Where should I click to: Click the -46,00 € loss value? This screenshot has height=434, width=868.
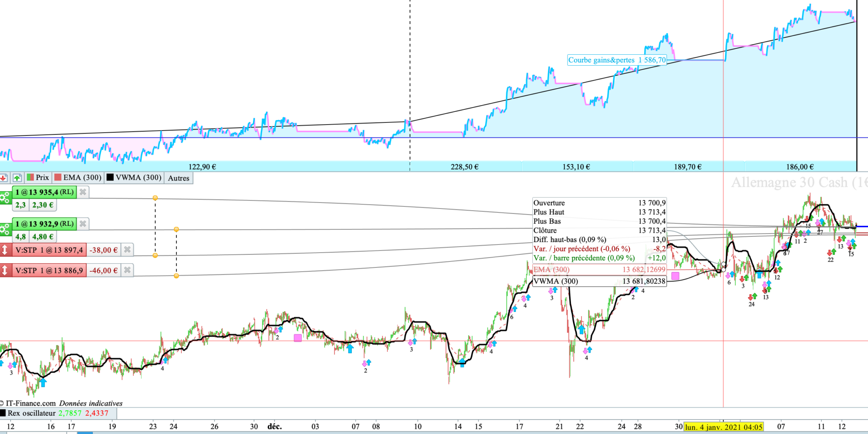click(x=103, y=270)
